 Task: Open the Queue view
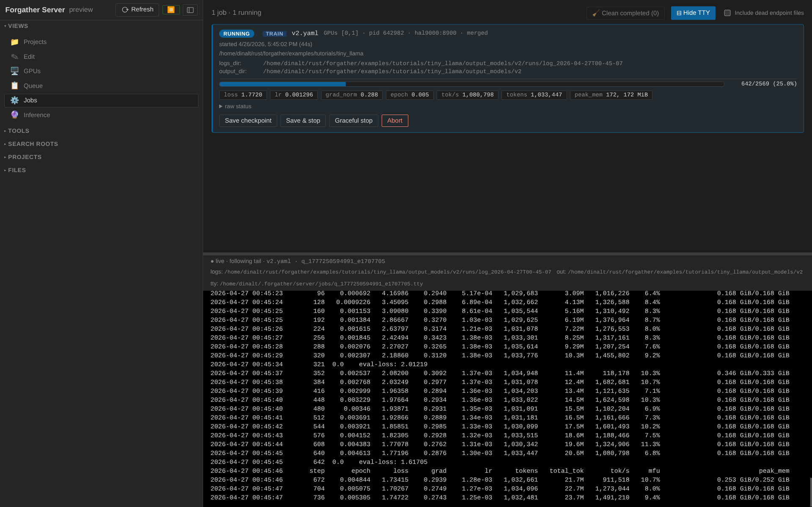tap(101, 86)
